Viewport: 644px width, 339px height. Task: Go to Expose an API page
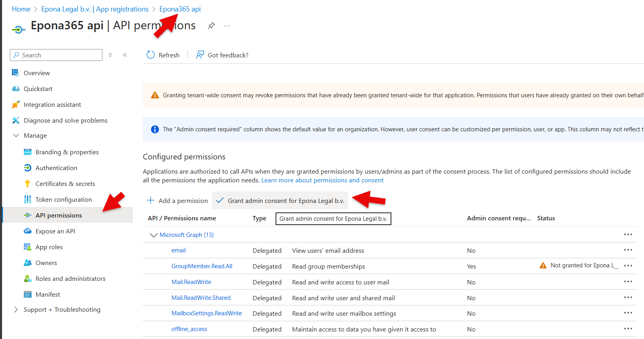[55, 231]
